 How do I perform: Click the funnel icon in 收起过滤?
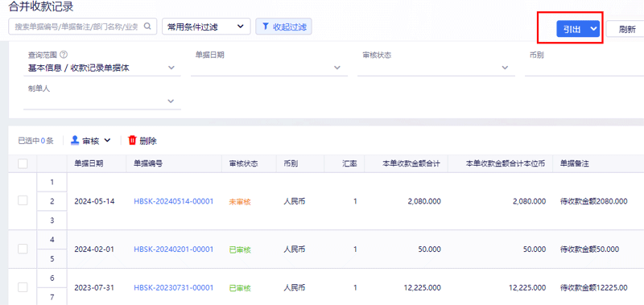(266, 27)
